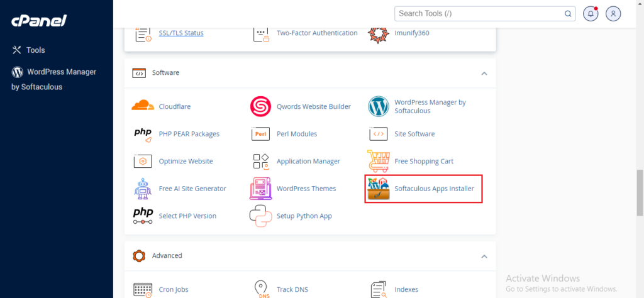Click the Track DNS pin icon
Image resolution: width=644 pixels, height=298 pixels.
[261, 290]
